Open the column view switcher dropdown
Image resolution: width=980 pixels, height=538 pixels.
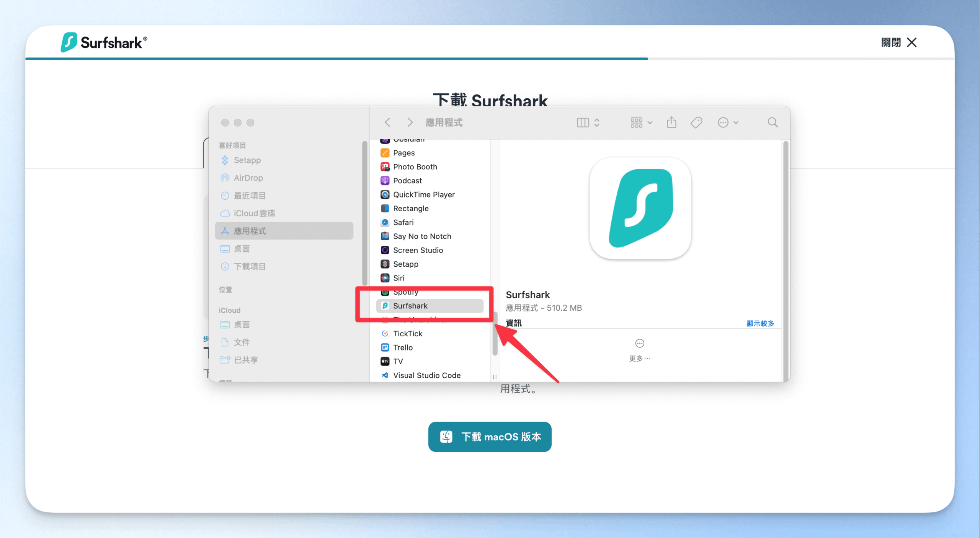point(588,122)
